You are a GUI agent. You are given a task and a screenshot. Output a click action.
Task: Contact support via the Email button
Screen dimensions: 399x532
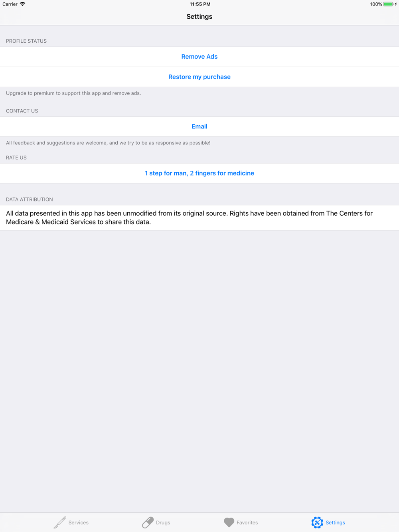(x=199, y=126)
